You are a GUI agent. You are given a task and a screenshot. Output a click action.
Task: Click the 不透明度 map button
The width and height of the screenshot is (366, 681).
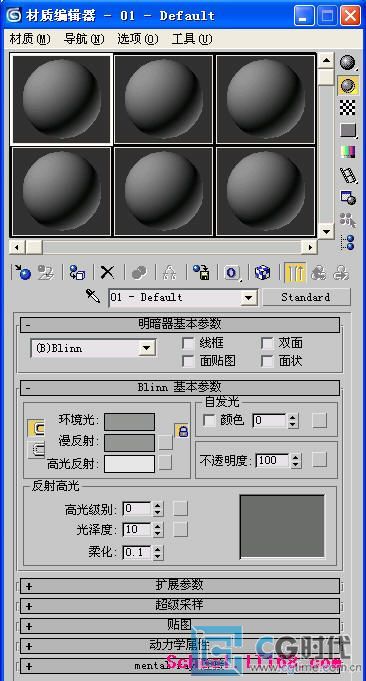pos(320,460)
